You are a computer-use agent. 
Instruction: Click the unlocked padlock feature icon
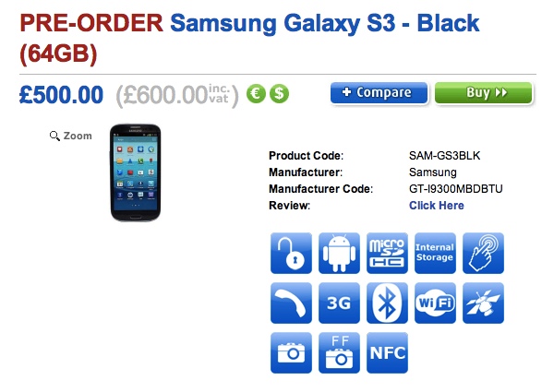click(x=291, y=253)
